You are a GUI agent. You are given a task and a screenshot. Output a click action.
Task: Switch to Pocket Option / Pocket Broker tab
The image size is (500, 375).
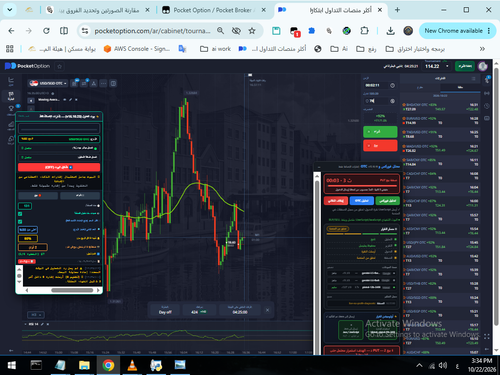212,10
